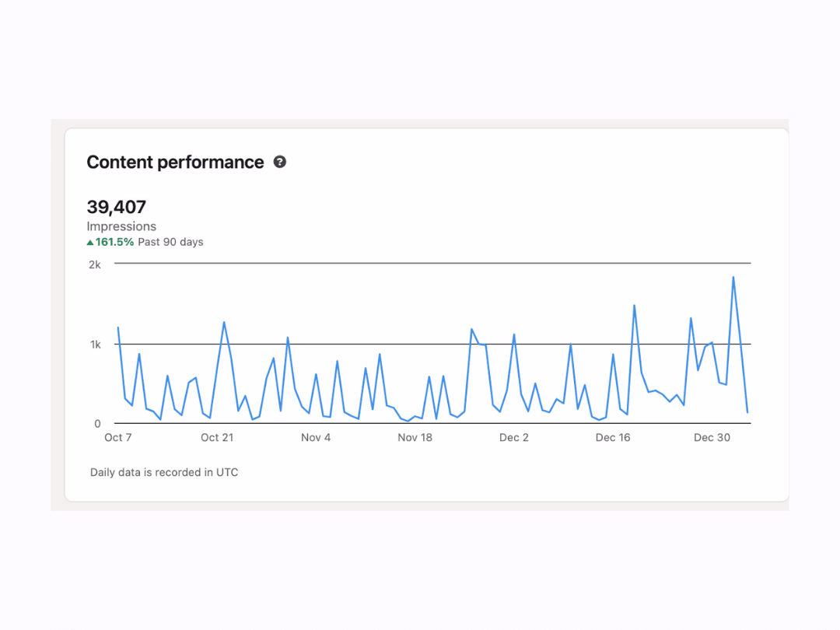Select the Oct 7 date label
The width and height of the screenshot is (840, 630).
coord(118,438)
